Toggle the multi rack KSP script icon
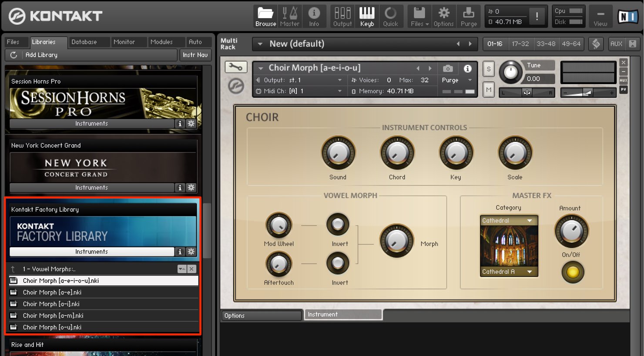 click(x=596, y=44)
